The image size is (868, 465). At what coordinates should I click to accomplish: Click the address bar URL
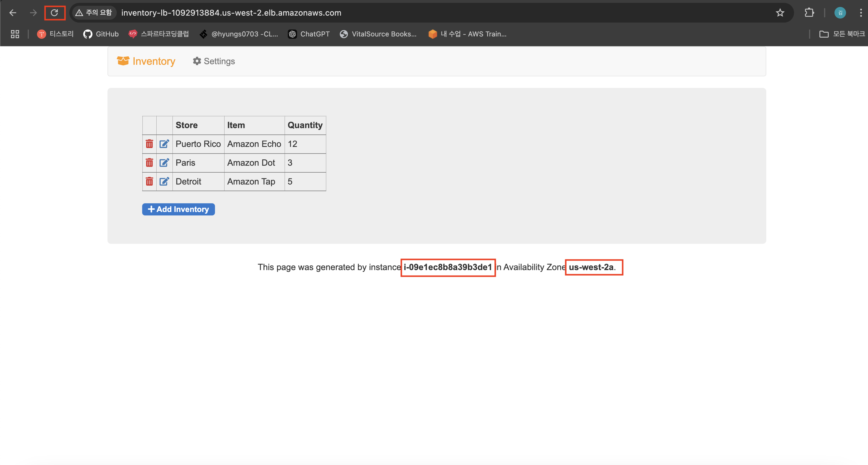click(x=231, y=13)
